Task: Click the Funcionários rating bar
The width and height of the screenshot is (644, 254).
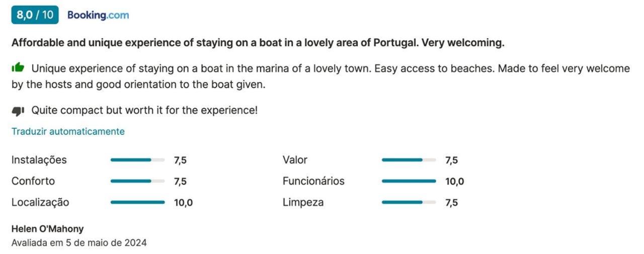Action: point(409,181)
